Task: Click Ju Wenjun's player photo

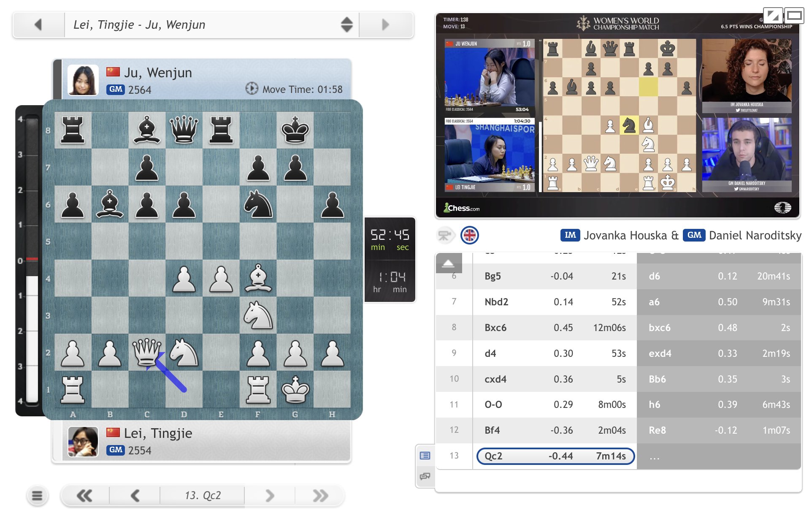Action: pos(82,79)
